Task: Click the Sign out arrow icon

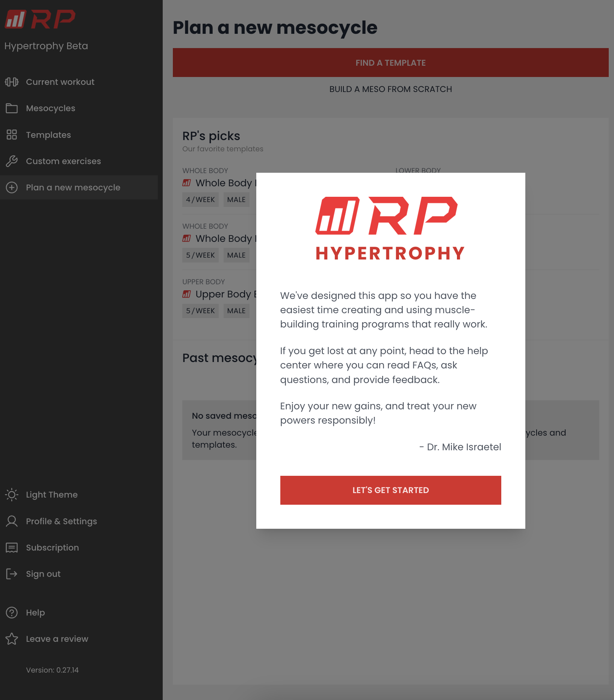Action: 12,574
